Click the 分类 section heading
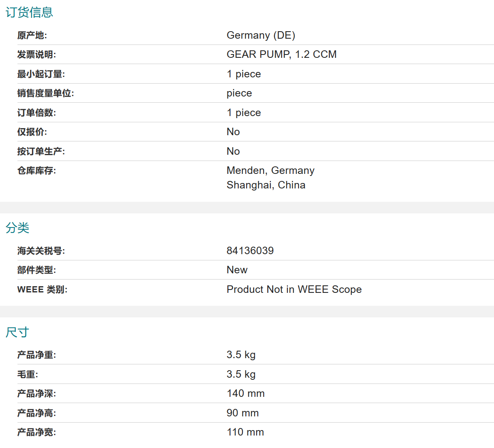The height and width of the screenshot is (448, 494). tap(17, 228)
